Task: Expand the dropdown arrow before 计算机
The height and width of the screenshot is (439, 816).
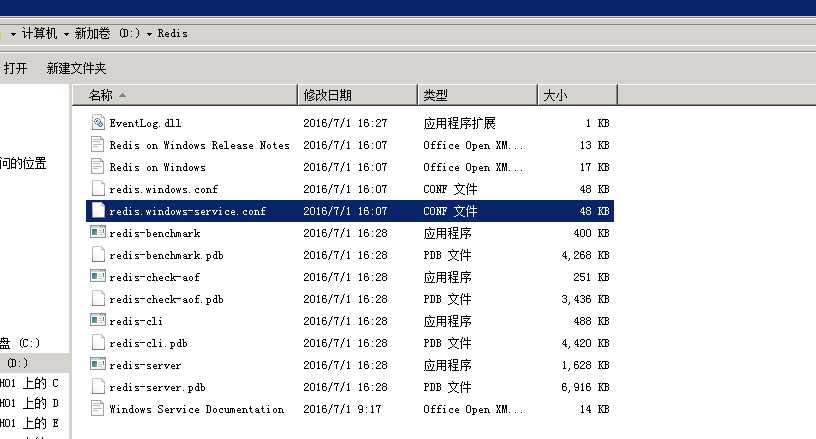Action: coord(13,34)
